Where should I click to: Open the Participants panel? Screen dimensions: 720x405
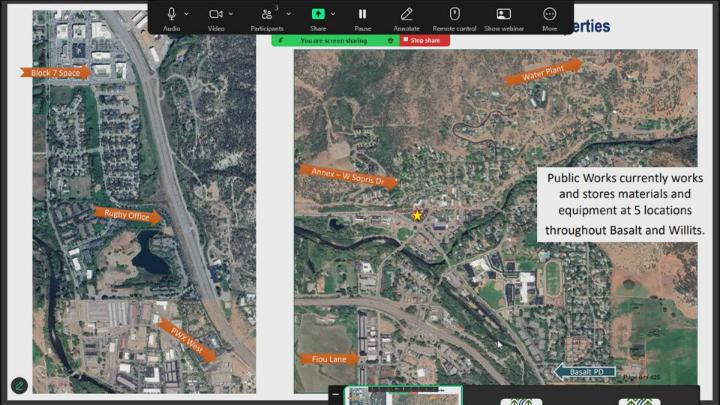click(267, 14)
